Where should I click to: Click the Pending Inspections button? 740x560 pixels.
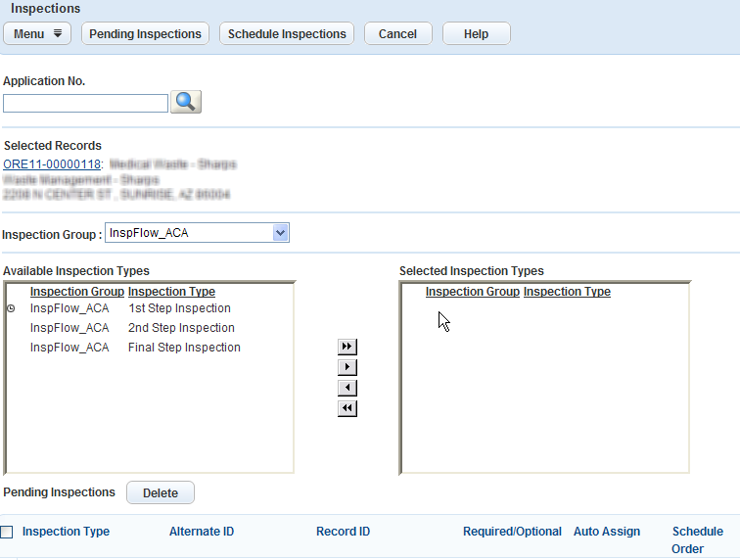coord(145,33)
